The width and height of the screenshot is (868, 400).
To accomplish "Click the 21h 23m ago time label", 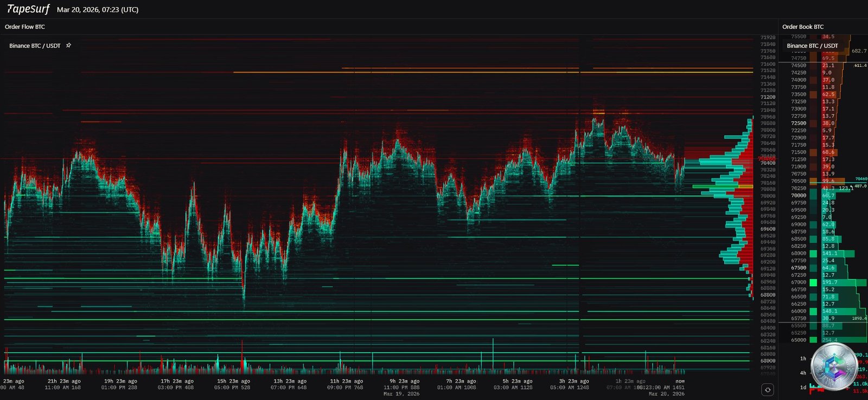I will point(64,381).
